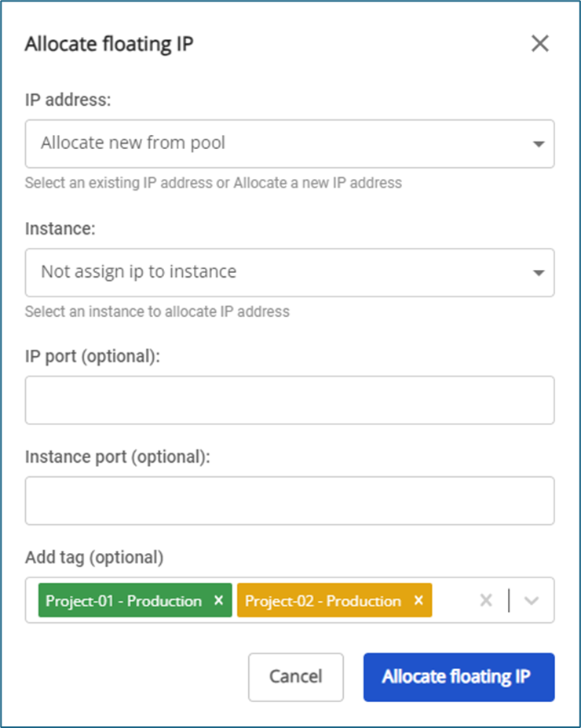Viewport: 581px width, 728px height.
Task: Remove the Project-01 - Production tag
Action: point(219,601)
